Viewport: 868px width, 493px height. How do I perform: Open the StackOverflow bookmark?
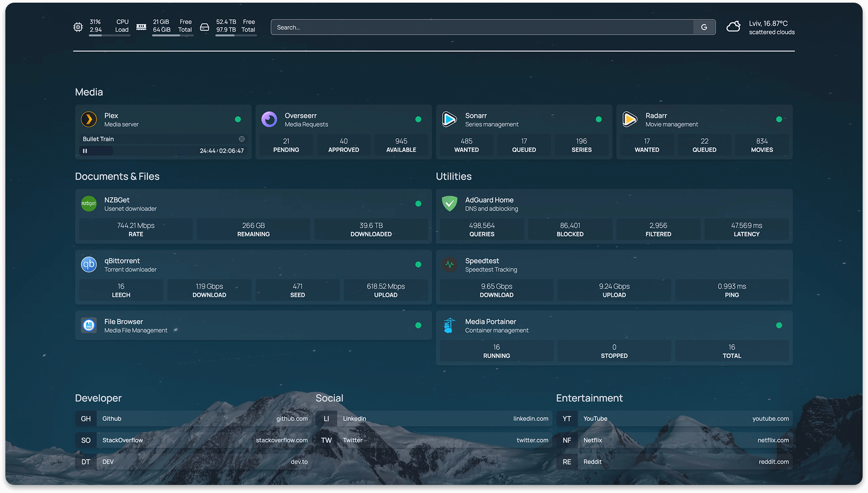click(193, 440)
